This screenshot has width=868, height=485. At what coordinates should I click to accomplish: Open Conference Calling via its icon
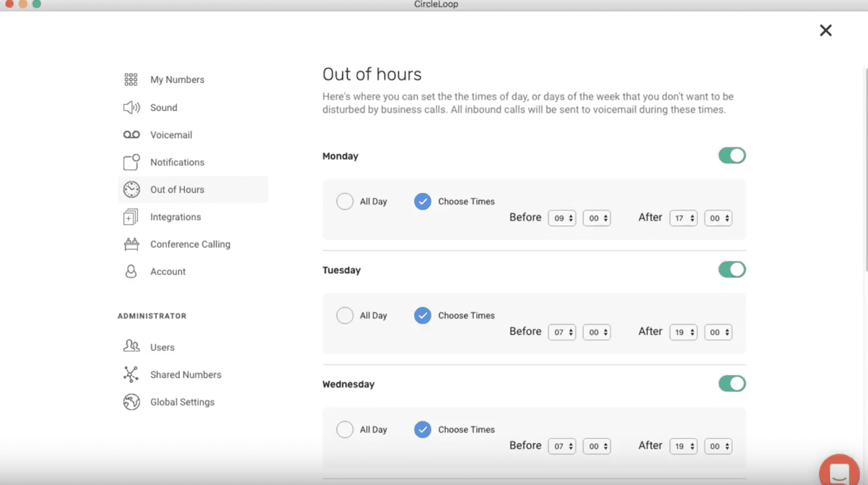(131, 244)
